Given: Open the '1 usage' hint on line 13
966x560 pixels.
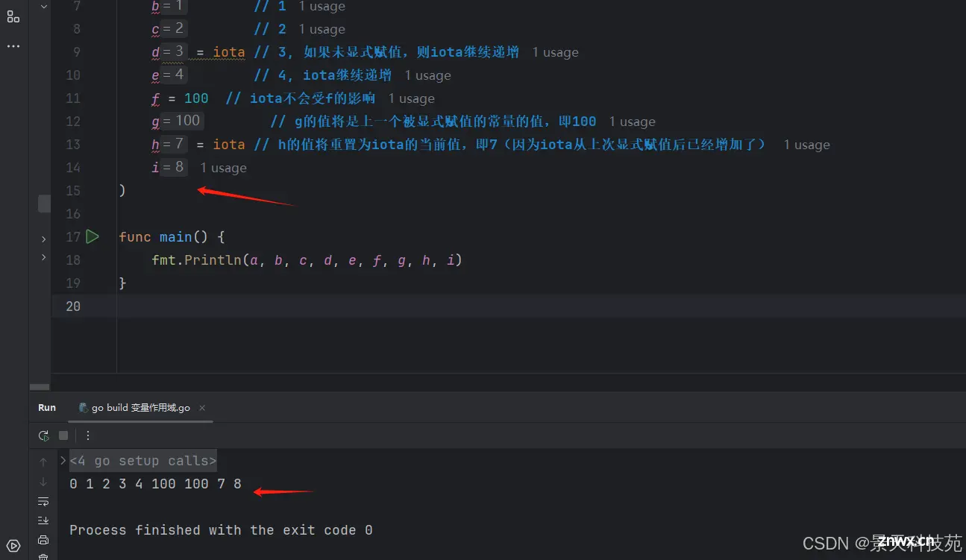Looking at the screenshot, I should point(806,145).
